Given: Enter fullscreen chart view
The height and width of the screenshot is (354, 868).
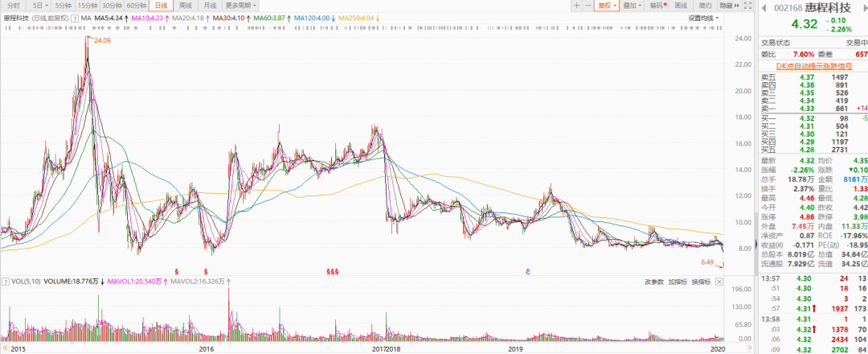Looking at the screenshot, I should 748,6.
